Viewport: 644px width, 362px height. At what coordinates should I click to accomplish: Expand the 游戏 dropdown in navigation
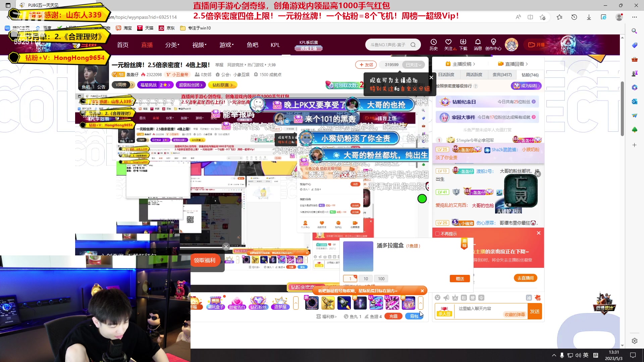(x=226, y=45)
